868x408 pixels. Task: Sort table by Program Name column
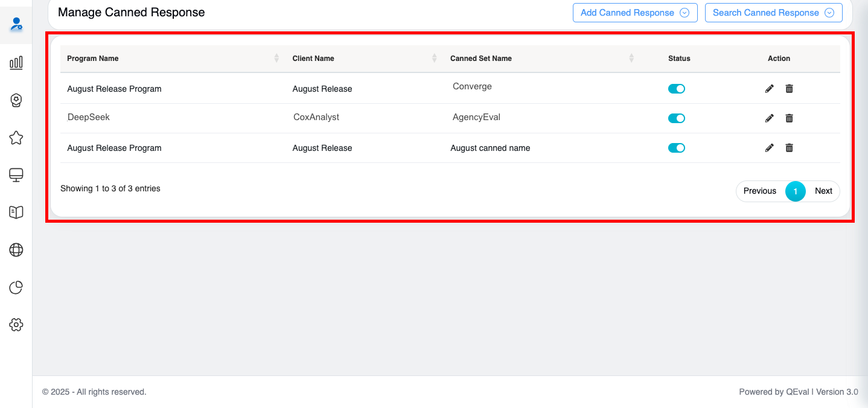276,59
